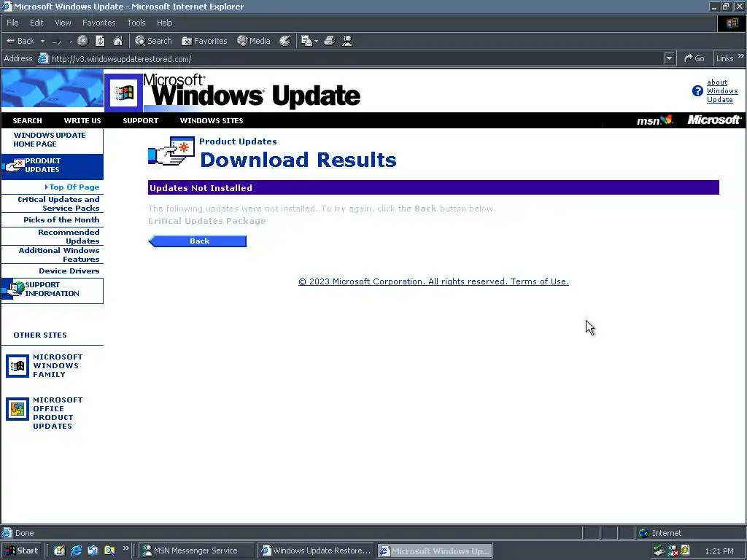Click MICROSOFT OFFICE PRODUCT UPDATES text link
The height and width of the screenshot is (560, 747).
click(x=57, y=413)
